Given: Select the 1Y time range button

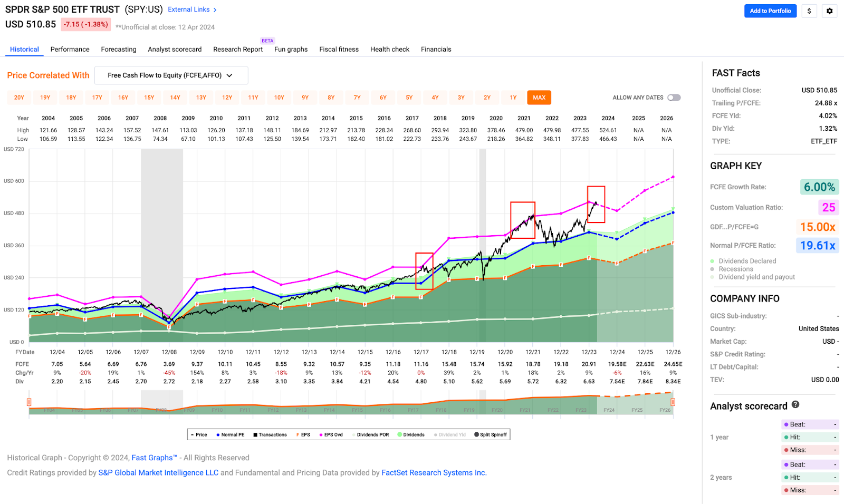Looking at the screenshot, I should pos(513,98).
